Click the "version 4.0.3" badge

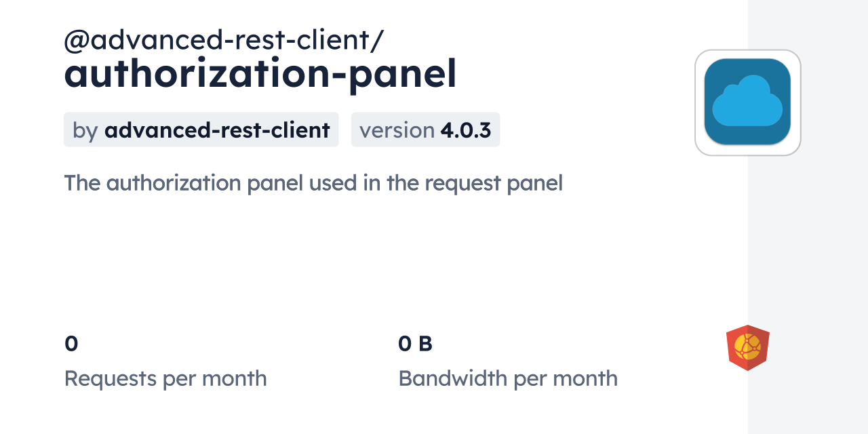[425, 130]
